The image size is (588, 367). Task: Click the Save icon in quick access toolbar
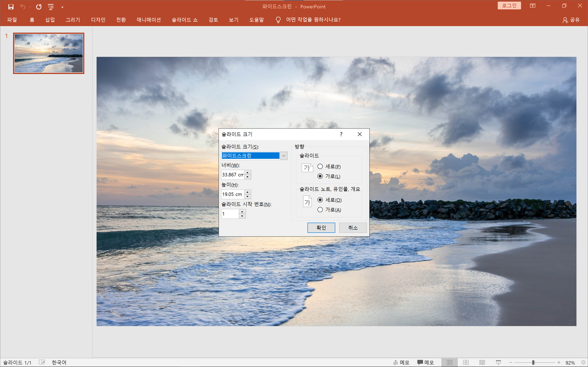pos(11,7)
